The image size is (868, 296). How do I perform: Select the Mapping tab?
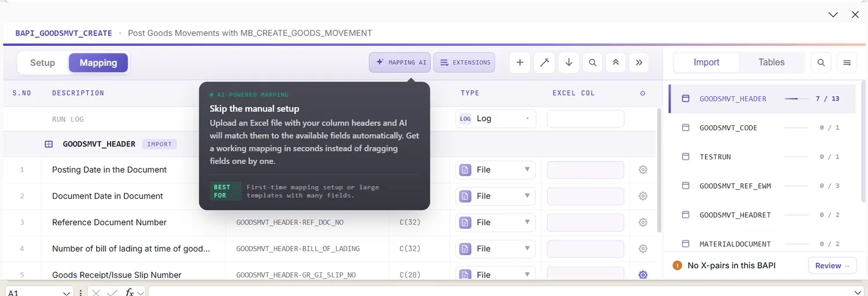tap(98, 63)
